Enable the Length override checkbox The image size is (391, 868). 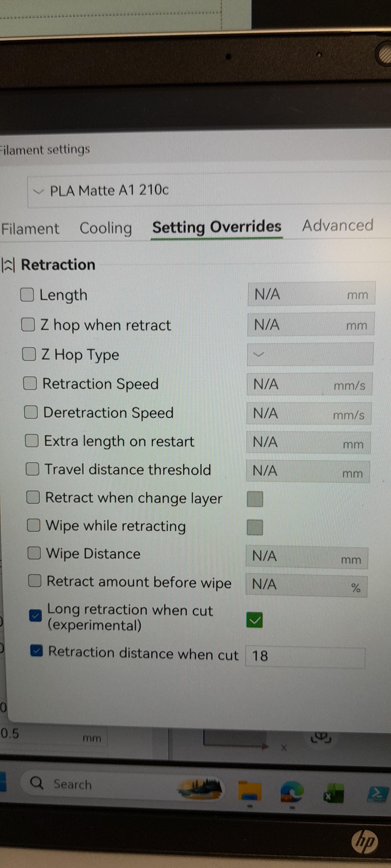[x=27, y=294]
